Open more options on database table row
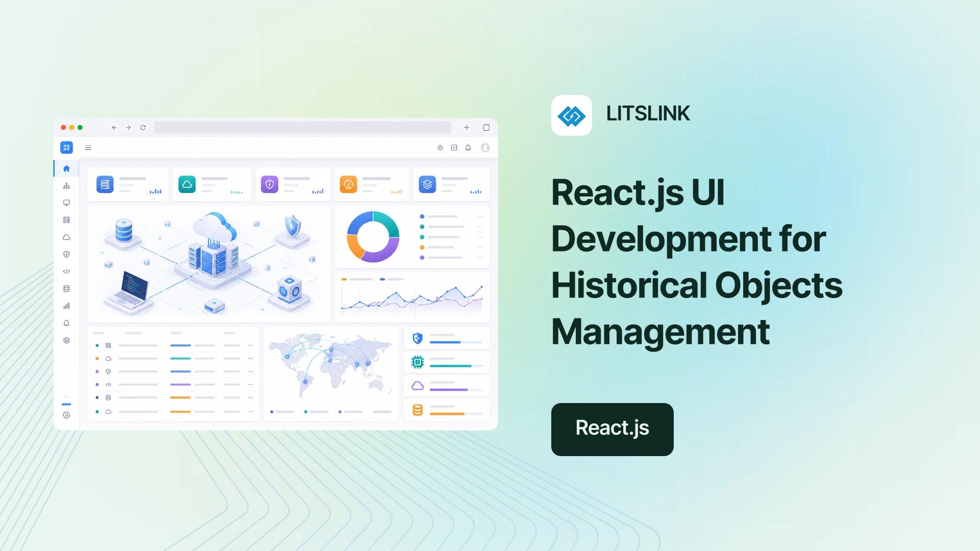This screenshot has height=551, width=980. (x=251, y=397)
